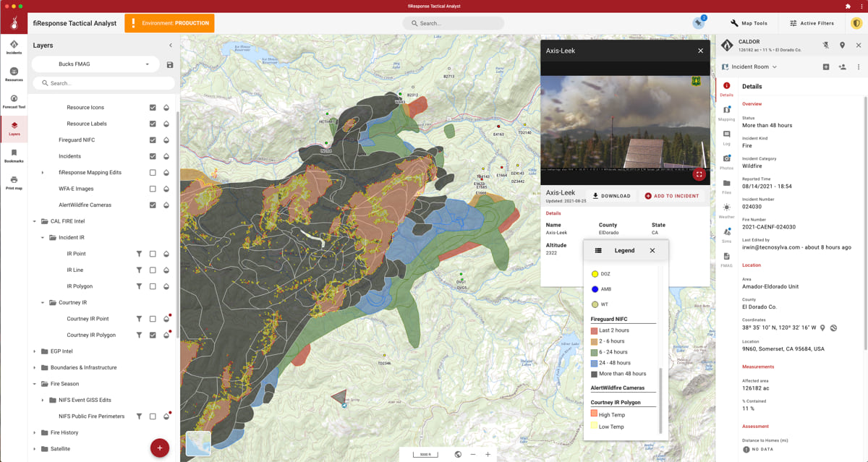Click Last 2 hours legend color swatch

click(595, 330)
